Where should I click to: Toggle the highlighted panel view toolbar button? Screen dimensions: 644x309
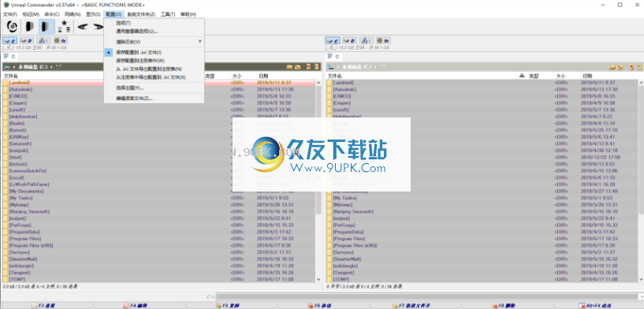[47, 27]
